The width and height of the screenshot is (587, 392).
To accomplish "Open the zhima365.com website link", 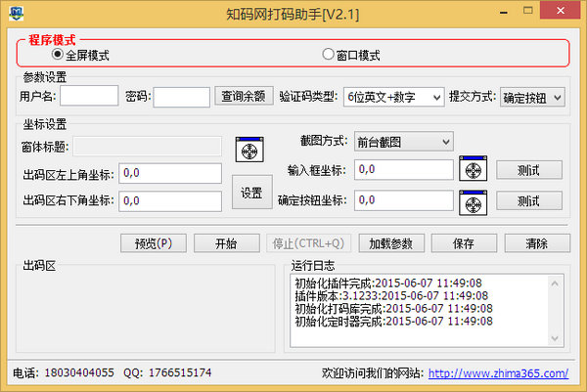I will coord(498,372).
